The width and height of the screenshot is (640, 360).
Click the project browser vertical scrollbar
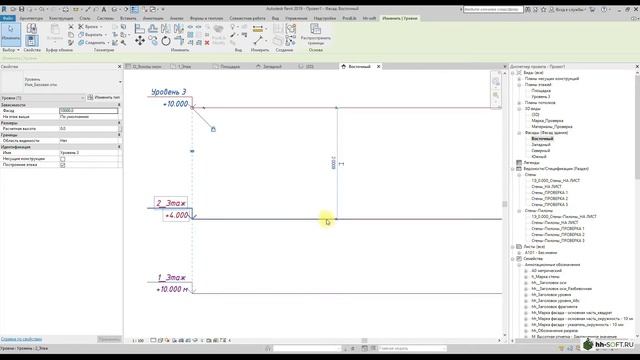point(637,127)
